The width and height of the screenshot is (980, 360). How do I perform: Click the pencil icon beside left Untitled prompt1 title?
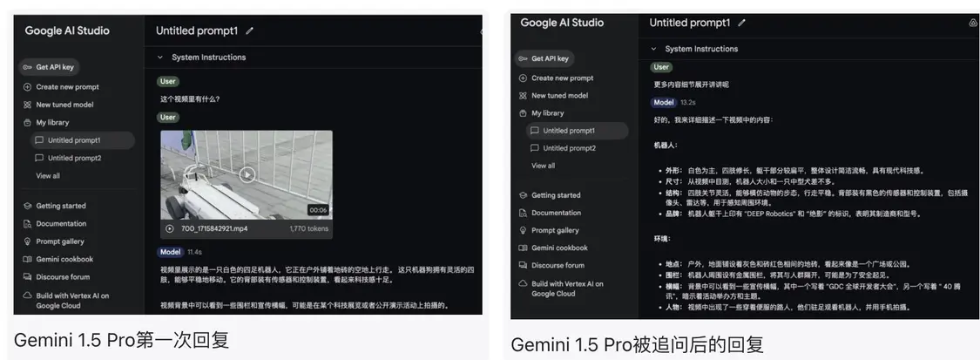pyautogui.click(x=250, y=31)
